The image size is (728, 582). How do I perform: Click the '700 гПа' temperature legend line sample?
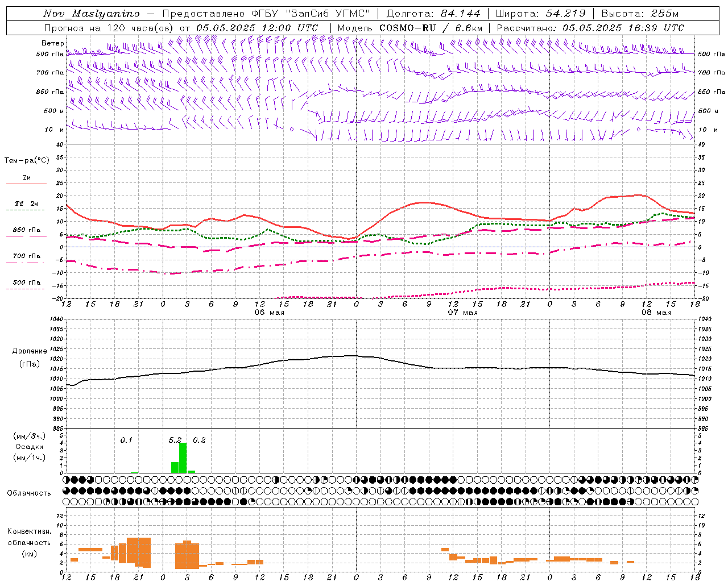[25, 263]
